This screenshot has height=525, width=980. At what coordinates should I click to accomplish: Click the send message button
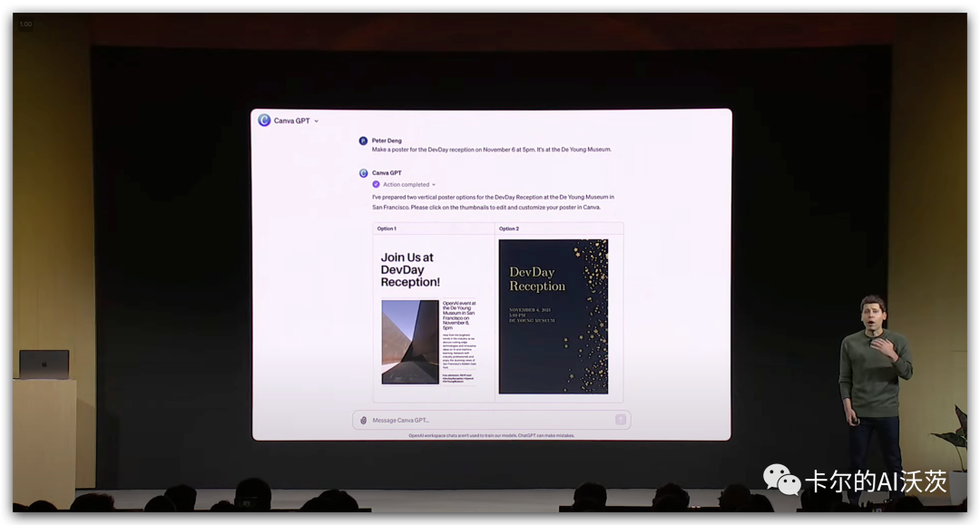tap(621, 420)
